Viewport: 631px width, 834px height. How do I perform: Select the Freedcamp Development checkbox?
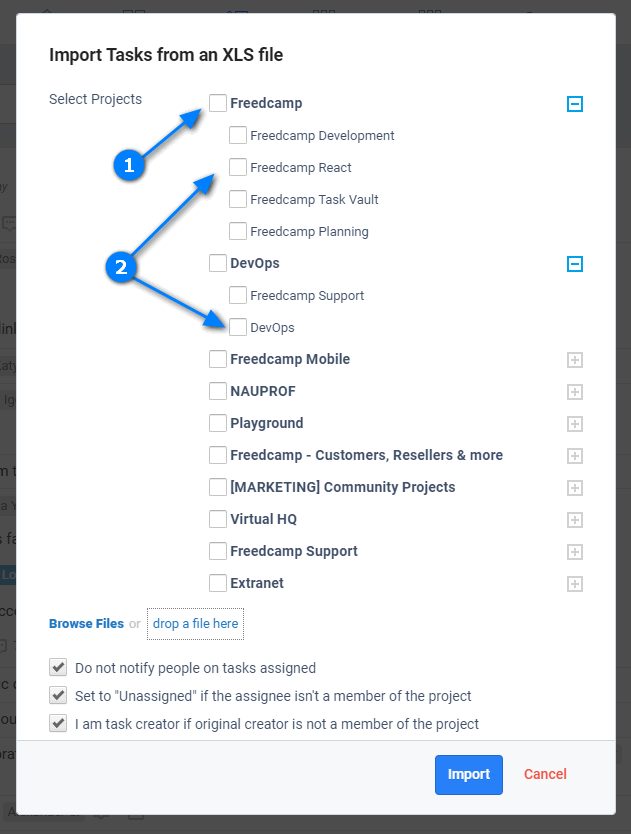tap(238, 135)
